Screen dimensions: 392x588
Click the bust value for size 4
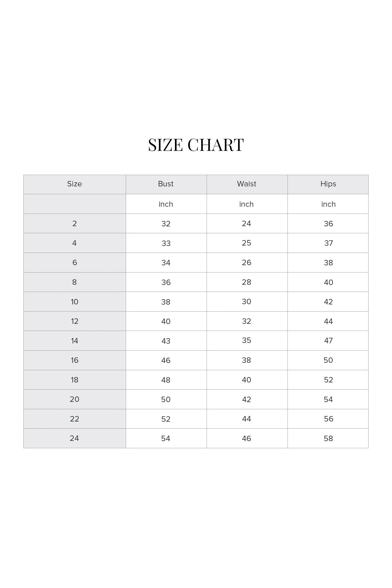(166, 243)
